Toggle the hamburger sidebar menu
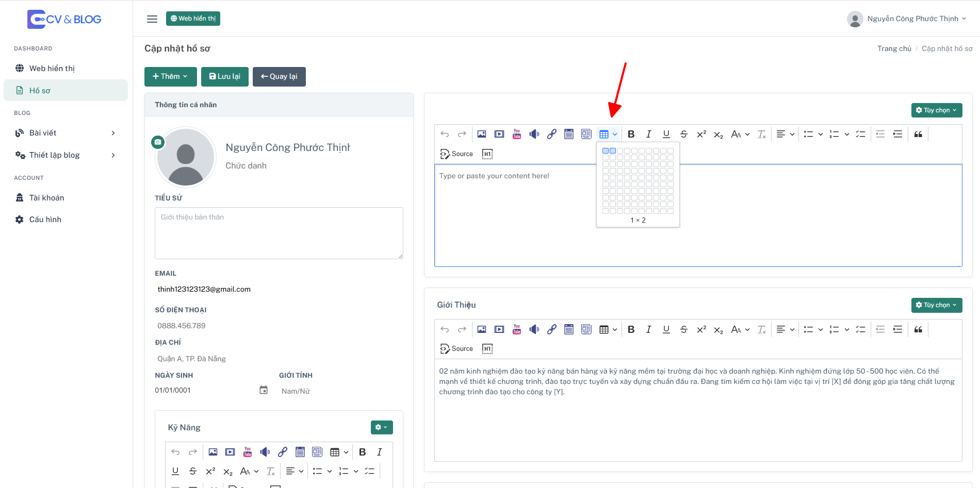The image size is (980, 488). point(152,19)
